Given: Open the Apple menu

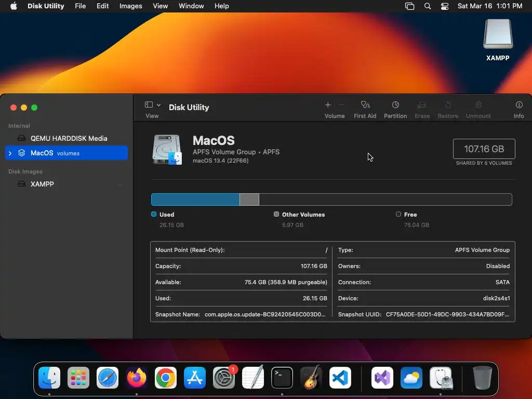Looking at the screenshot, I should pos(14,6).
